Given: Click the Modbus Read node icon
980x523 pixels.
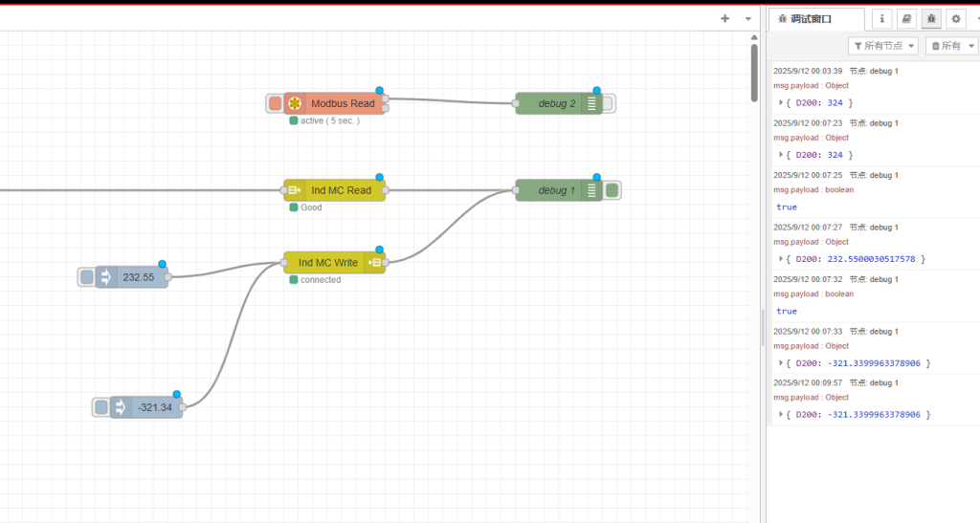Looking at the screenshot, I should click(295, 103).
